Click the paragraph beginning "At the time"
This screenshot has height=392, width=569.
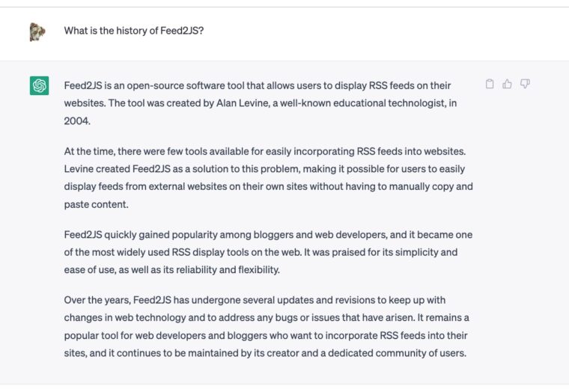point(268,177)
